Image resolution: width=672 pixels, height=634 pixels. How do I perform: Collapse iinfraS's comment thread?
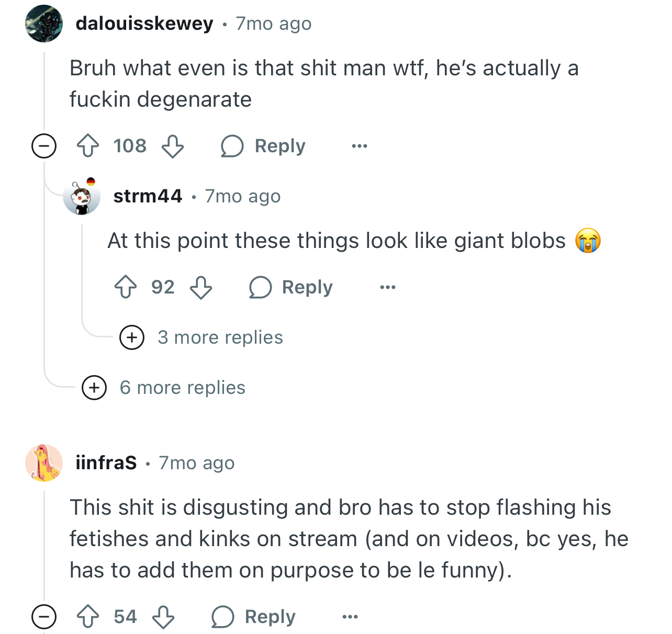(x=44, y=617)
